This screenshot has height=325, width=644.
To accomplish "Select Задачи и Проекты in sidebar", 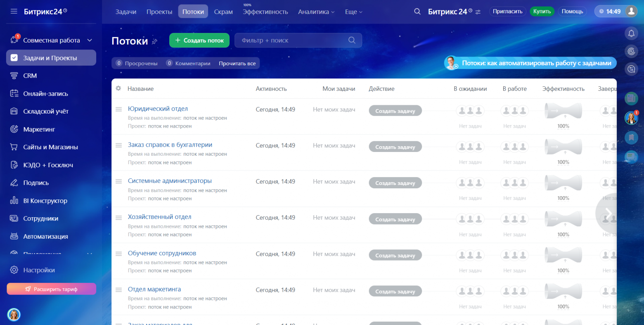I will pos(51,58).
